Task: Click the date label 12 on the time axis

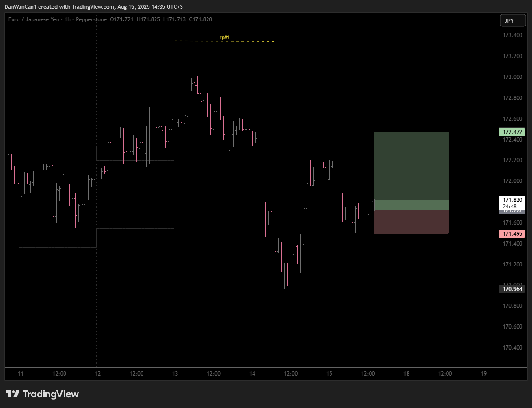Action: [97, 373]
